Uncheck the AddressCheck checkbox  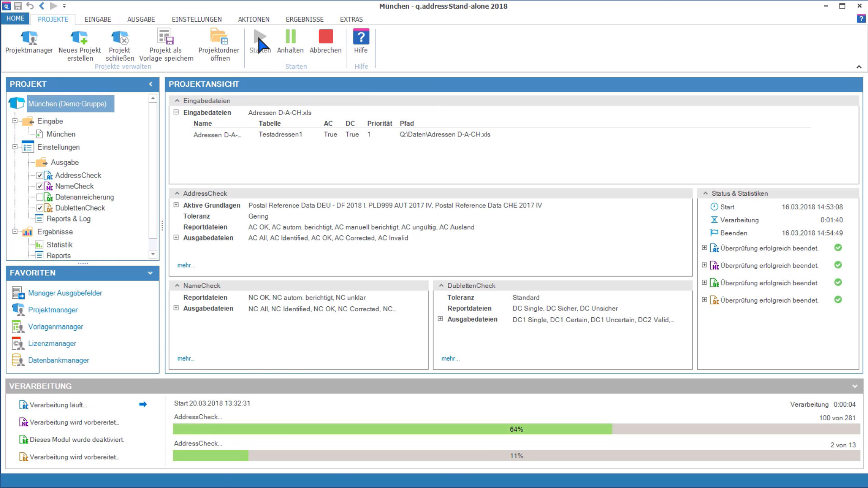(x=40, y=175)
